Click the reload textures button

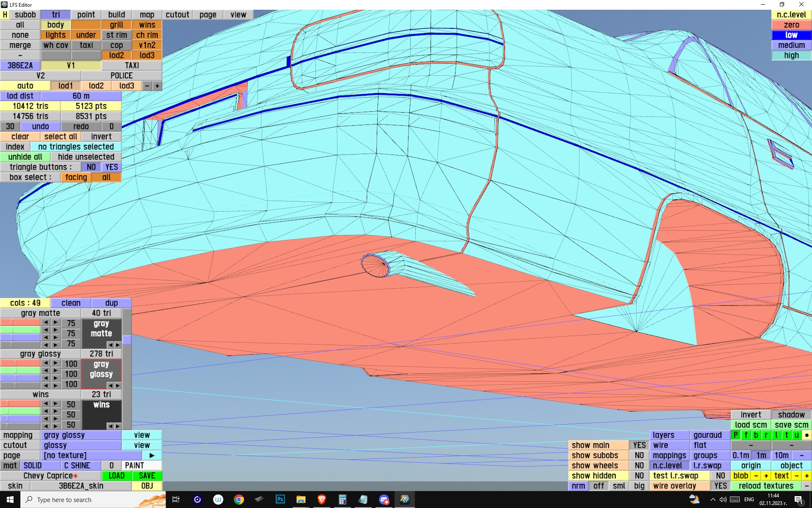(765, 486)
